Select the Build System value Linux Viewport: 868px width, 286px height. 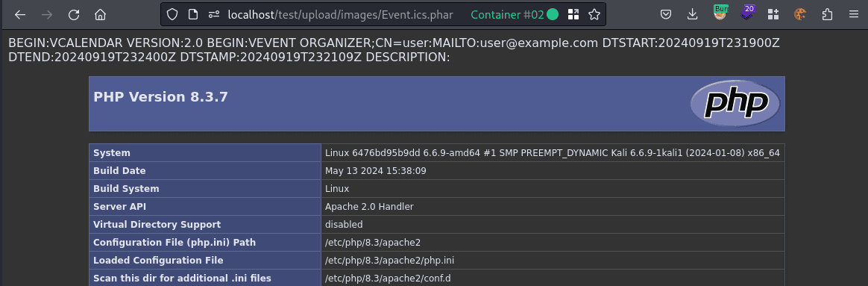coord(337,188)
